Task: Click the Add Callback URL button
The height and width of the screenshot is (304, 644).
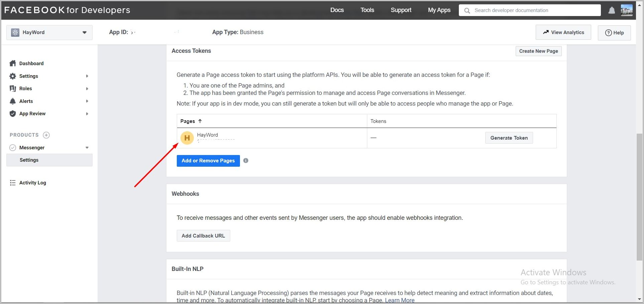Action: click(203, 236)
